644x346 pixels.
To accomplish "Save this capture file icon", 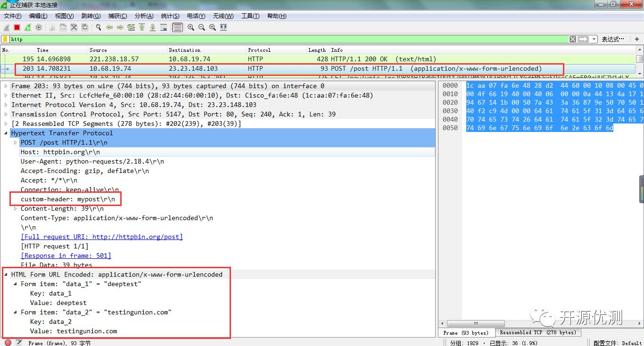I will click(63, 27).
